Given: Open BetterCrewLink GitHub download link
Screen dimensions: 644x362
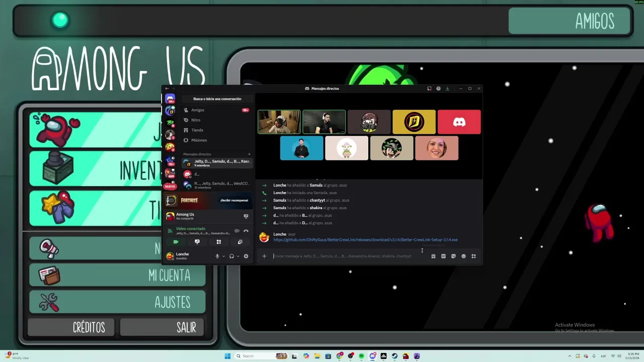Looking at the screenshot, I should click(365, 240).
